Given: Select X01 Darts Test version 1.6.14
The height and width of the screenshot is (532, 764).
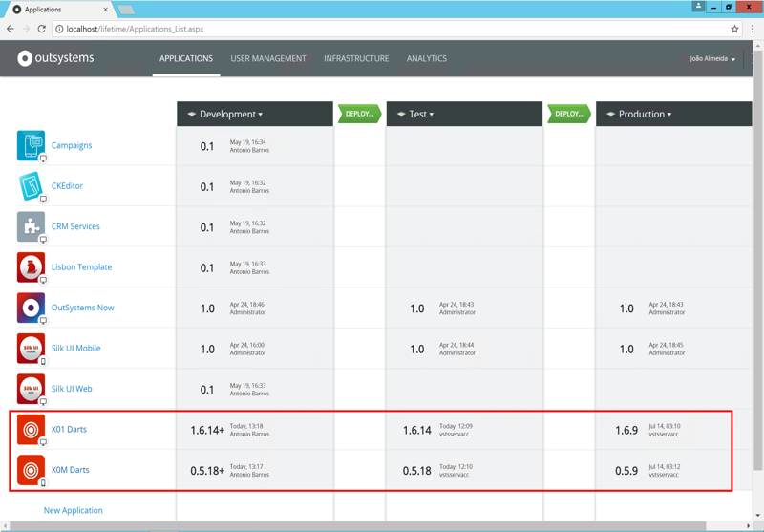Looking at the screenshot, I should coord(416,430).
